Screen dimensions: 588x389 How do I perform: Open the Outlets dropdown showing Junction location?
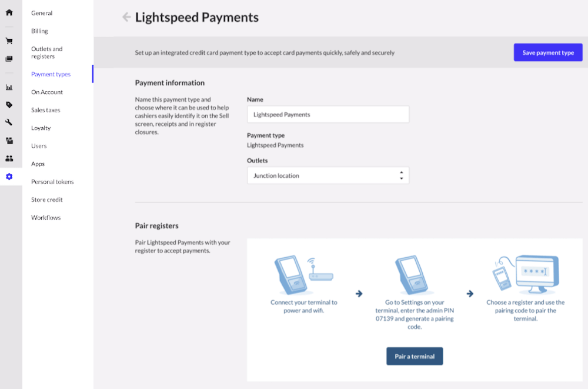(x=328, y=175)
